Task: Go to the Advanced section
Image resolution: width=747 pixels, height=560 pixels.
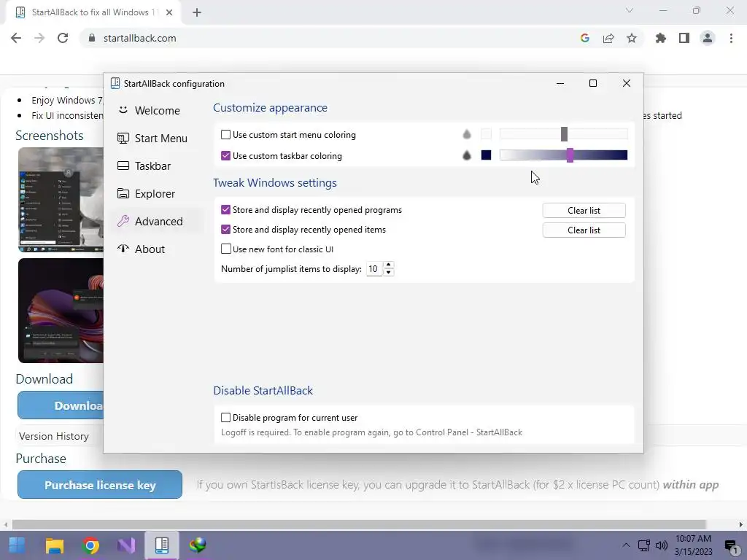Action: point(158,221)
